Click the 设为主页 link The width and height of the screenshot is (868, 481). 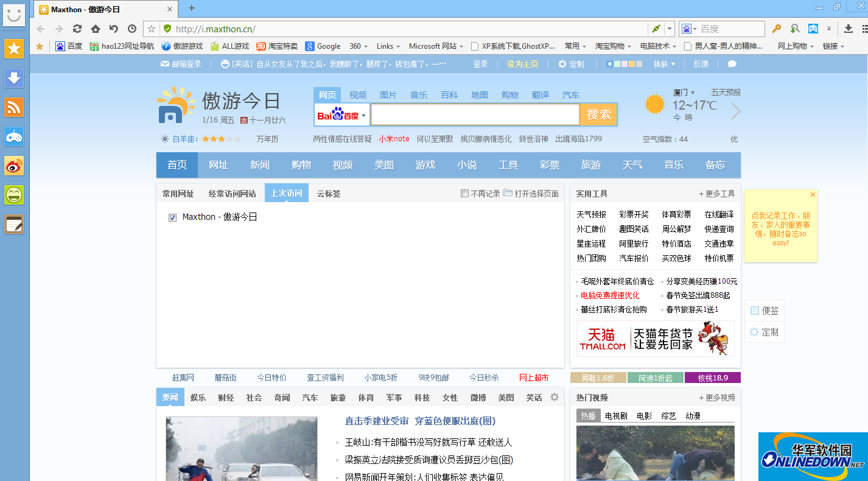[x=523, y=64]
